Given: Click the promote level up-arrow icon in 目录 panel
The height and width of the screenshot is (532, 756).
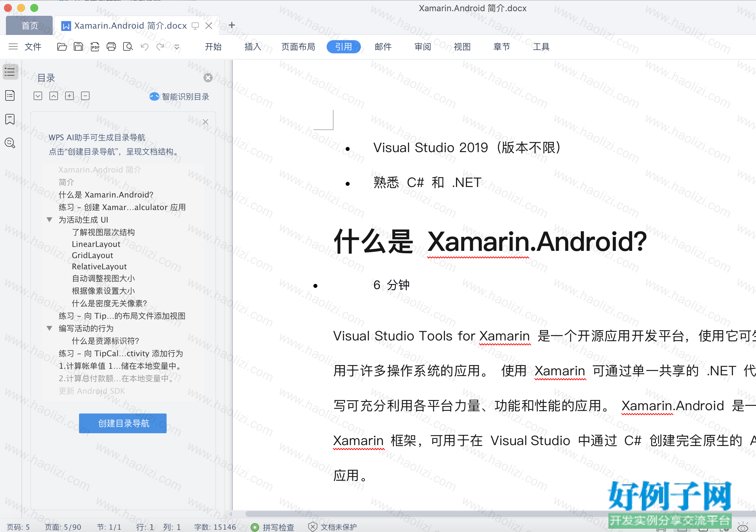Looking at the screenshot, I should click(54, 96).
